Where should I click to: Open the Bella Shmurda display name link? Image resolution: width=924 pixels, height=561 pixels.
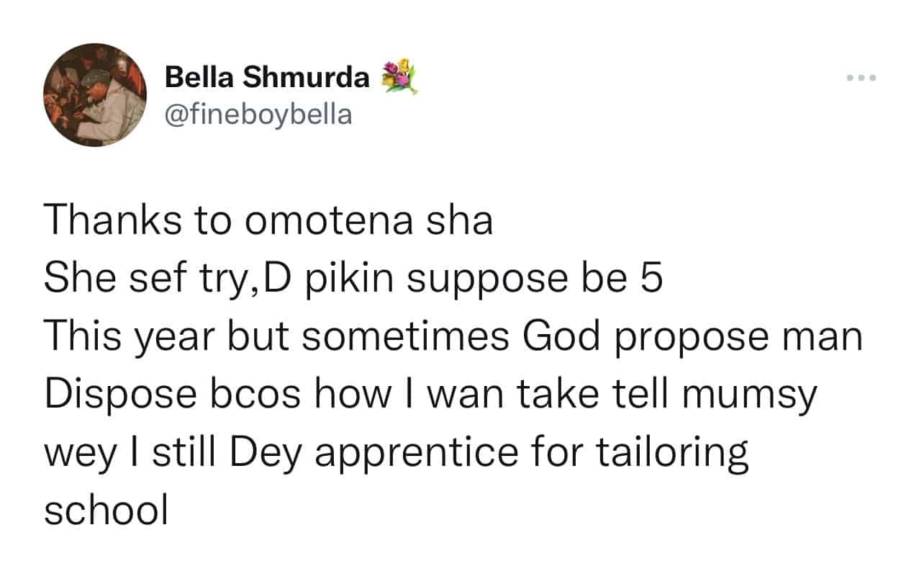(x=267, y=78)
